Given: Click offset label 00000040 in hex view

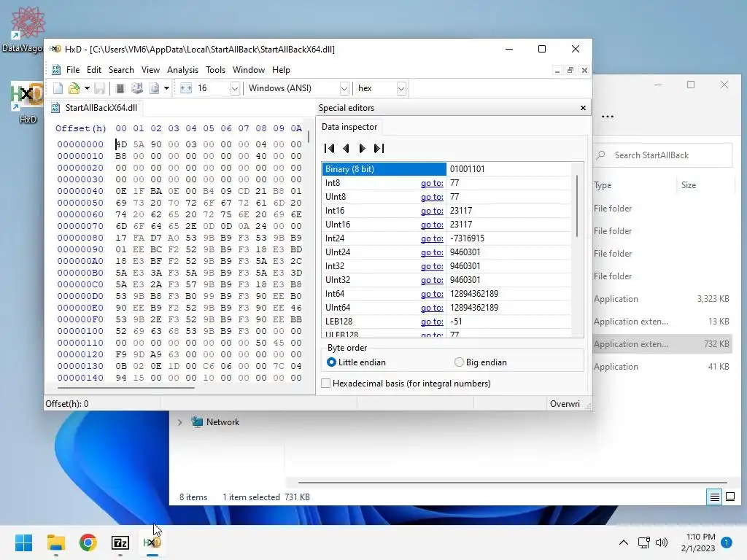Looking at the screenshot, I should coord(80,191).
